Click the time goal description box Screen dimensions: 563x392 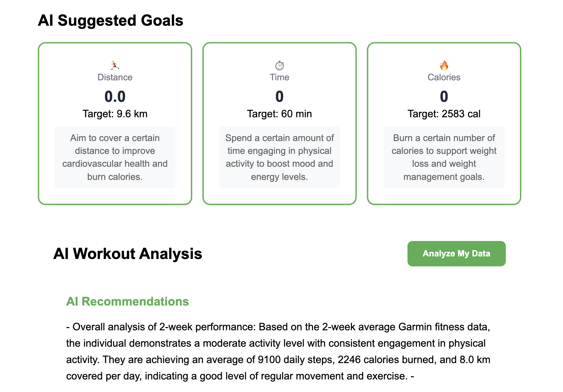[279, 157]
